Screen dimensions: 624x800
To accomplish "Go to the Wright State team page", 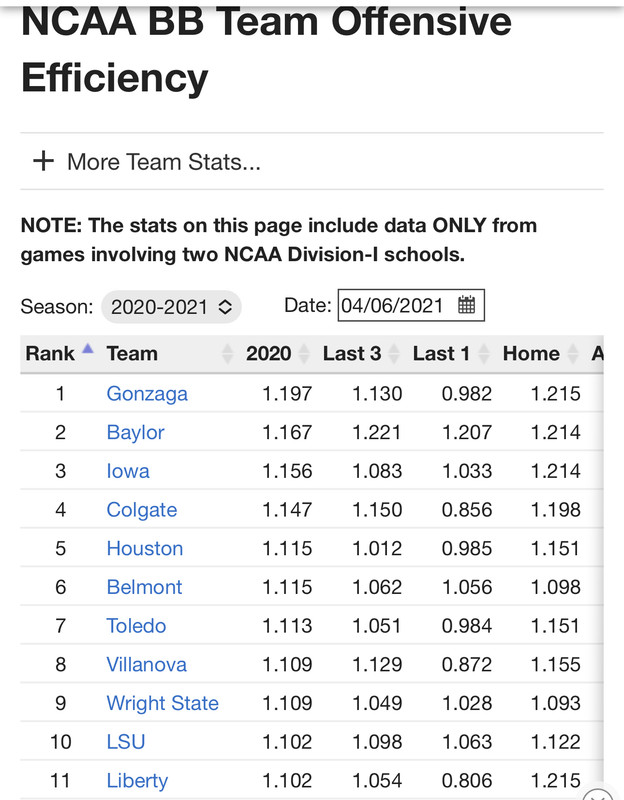I will point(162,703).
